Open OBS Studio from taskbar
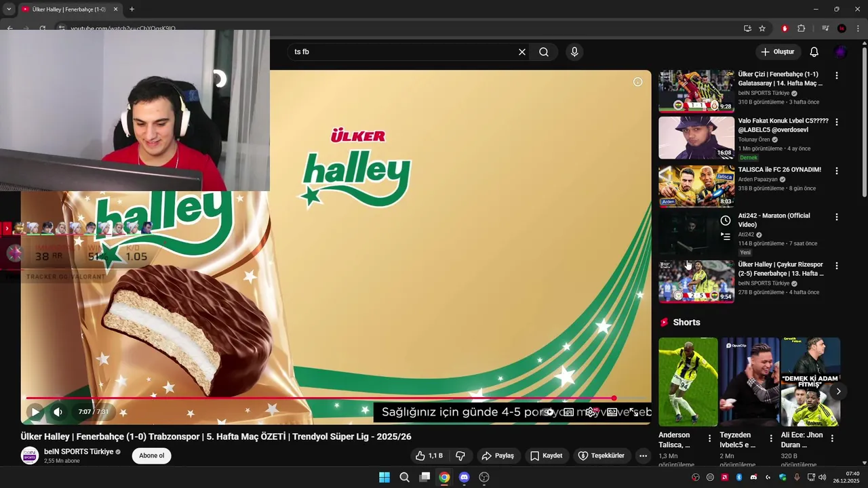 (x=484, y=477)
